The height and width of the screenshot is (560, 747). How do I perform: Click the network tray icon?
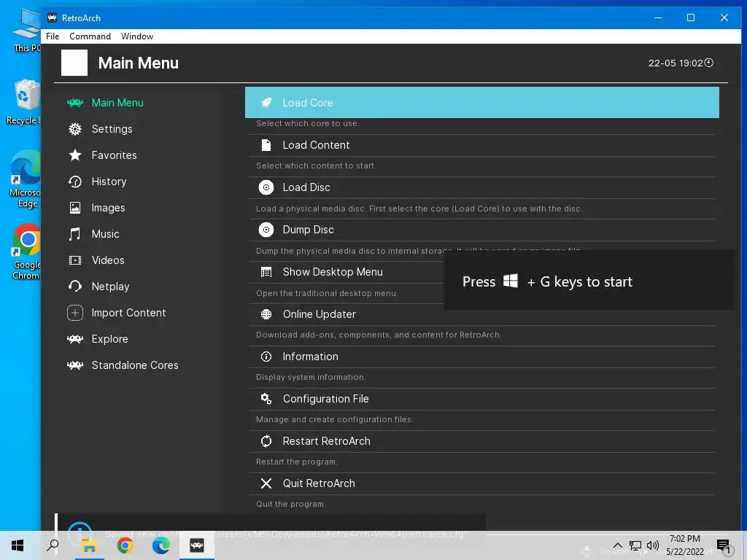(x=635, y=545)
